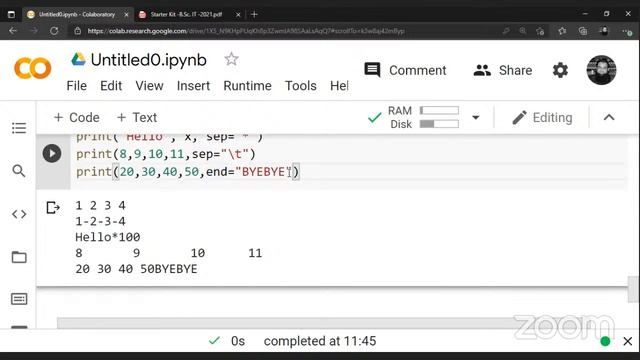
Task: Open the Files folder sidebar
Action: pos(19,257)
